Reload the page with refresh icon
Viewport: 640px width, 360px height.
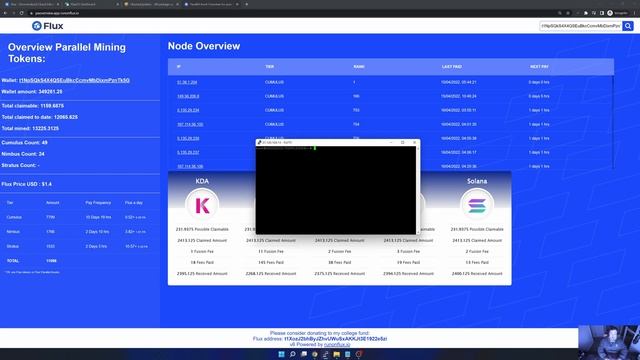point(22,13)
